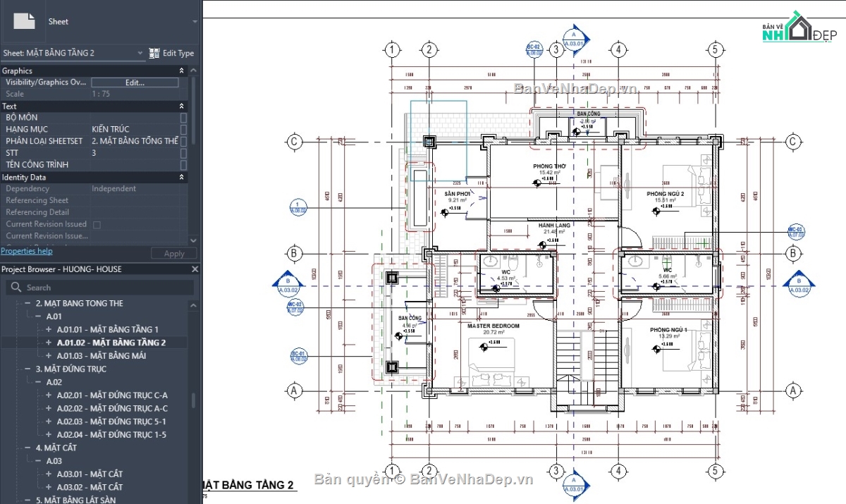Select callout bubble WC-03 on right
The image size is (846, 504).
coord(795,231)
